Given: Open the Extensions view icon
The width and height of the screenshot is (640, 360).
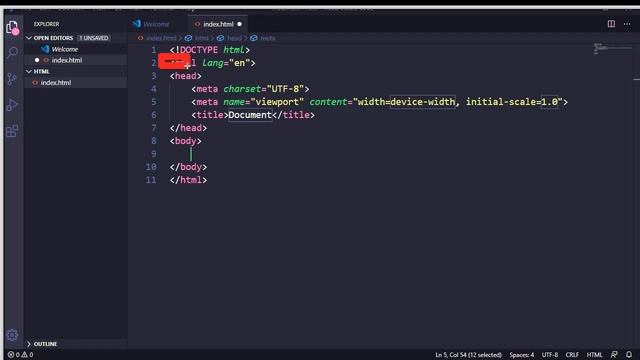Looking at the screenshot, I should (x=12, y=131).
